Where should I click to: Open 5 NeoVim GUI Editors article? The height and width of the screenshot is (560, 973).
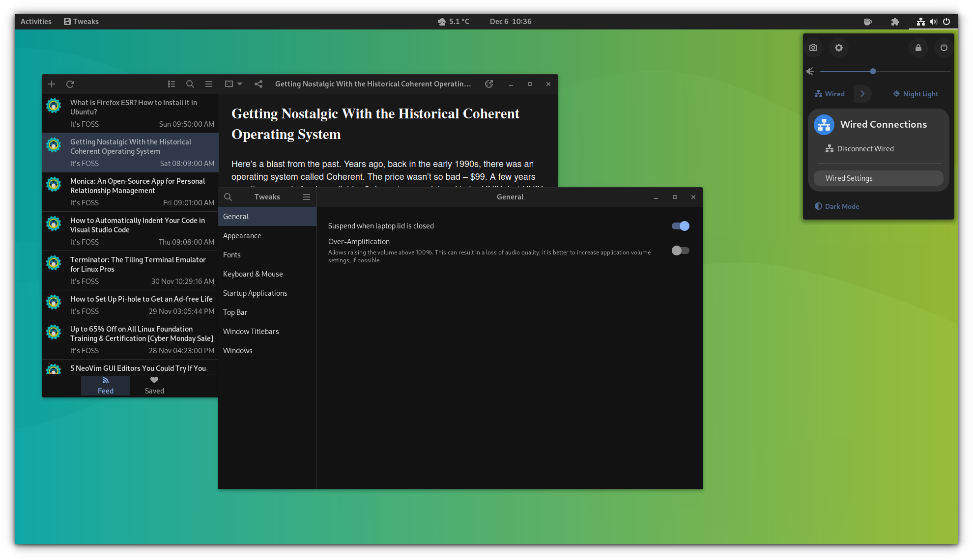point(130,367)
